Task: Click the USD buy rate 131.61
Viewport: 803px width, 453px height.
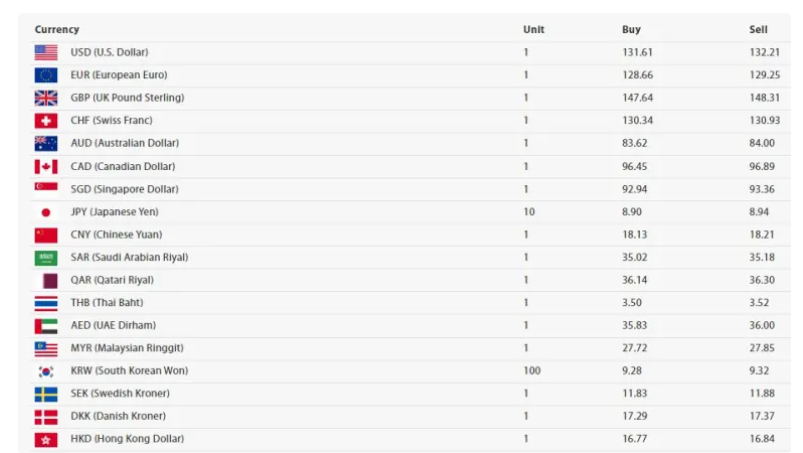Action: 638,52
